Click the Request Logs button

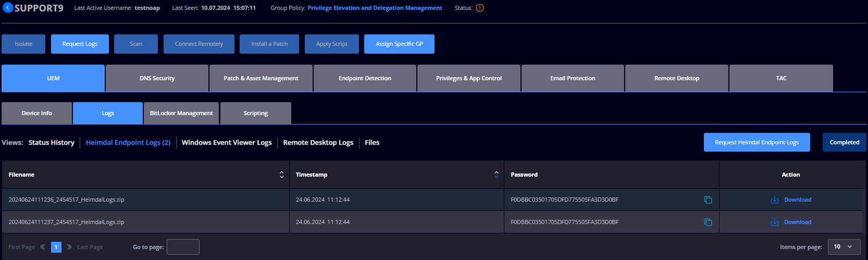[80, 44]
